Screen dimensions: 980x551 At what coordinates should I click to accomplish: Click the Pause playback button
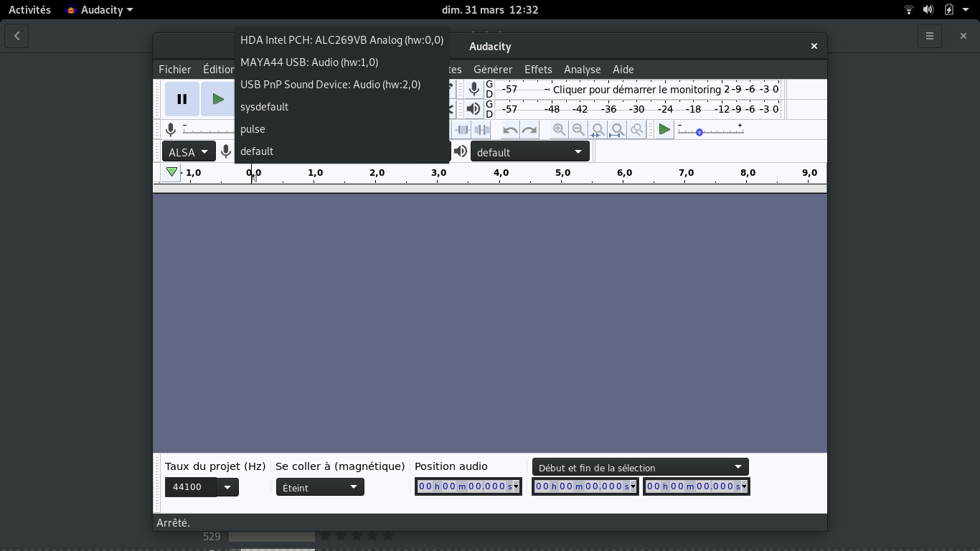[182, 99]
